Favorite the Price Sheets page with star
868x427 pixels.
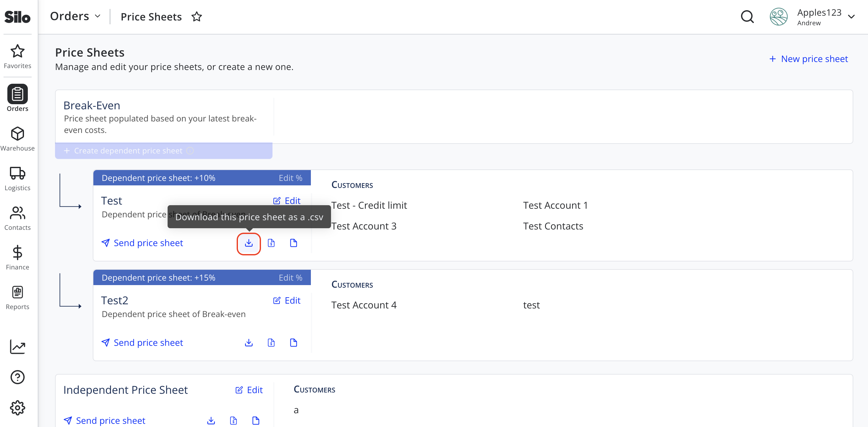tap(196, 17)
